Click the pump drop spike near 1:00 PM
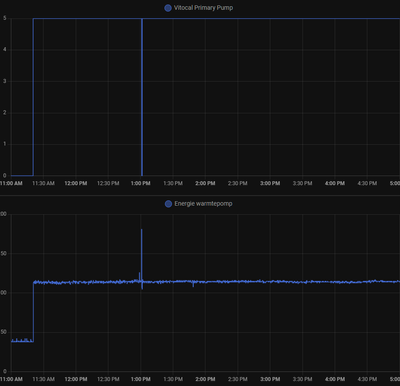 142,97
